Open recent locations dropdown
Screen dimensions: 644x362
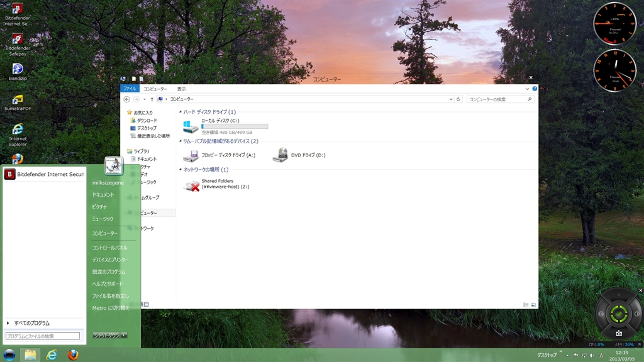click(144, 99)
